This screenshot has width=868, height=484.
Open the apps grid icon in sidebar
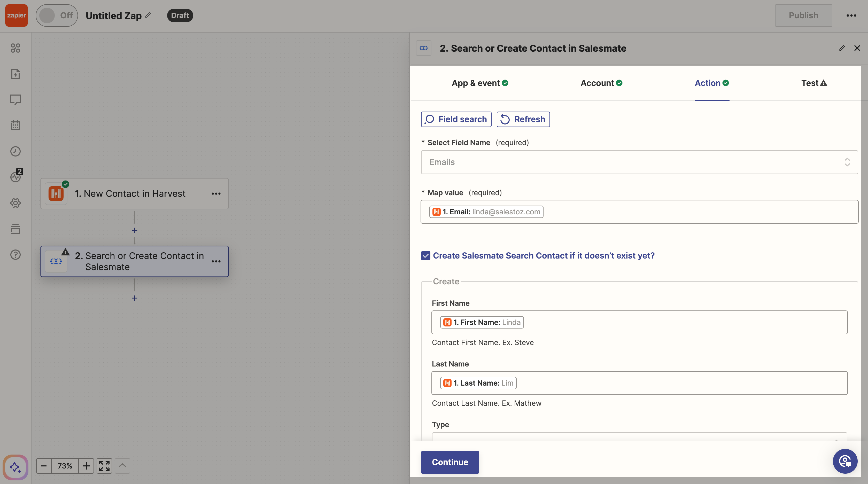click(16, 48)
